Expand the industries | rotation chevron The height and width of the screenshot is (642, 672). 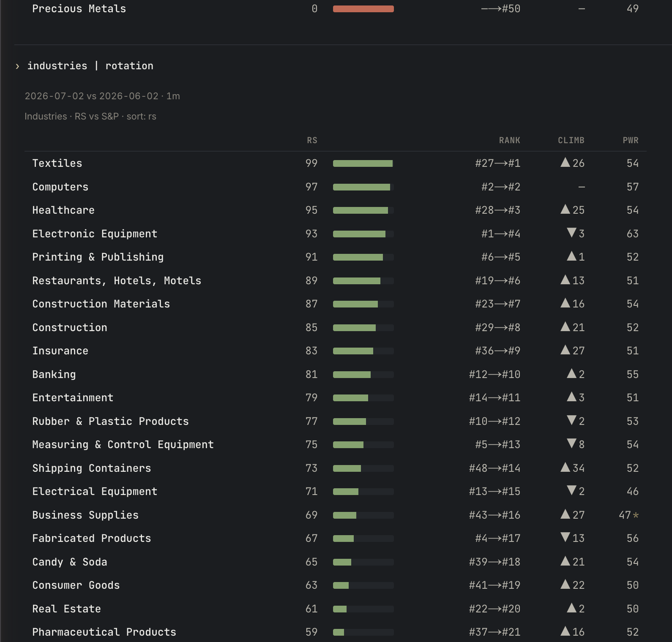tap(17, 66)
